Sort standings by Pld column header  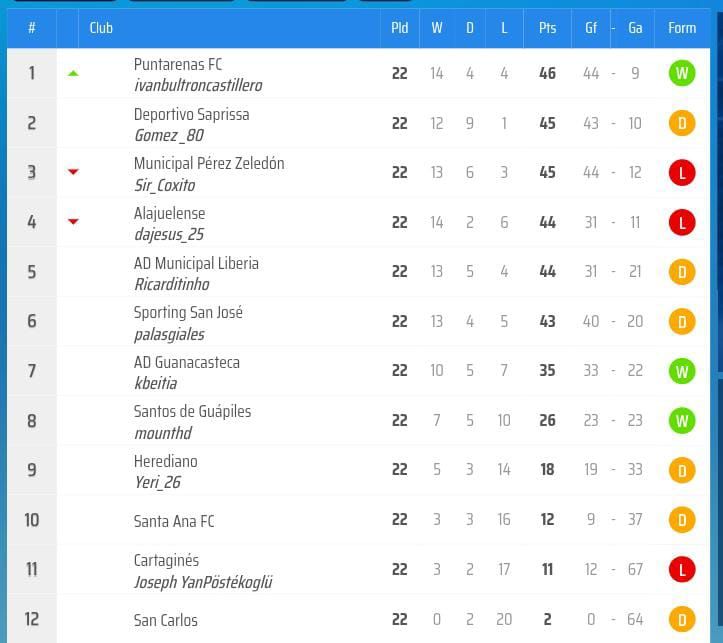pyautogui.click(x=399, y=28)
